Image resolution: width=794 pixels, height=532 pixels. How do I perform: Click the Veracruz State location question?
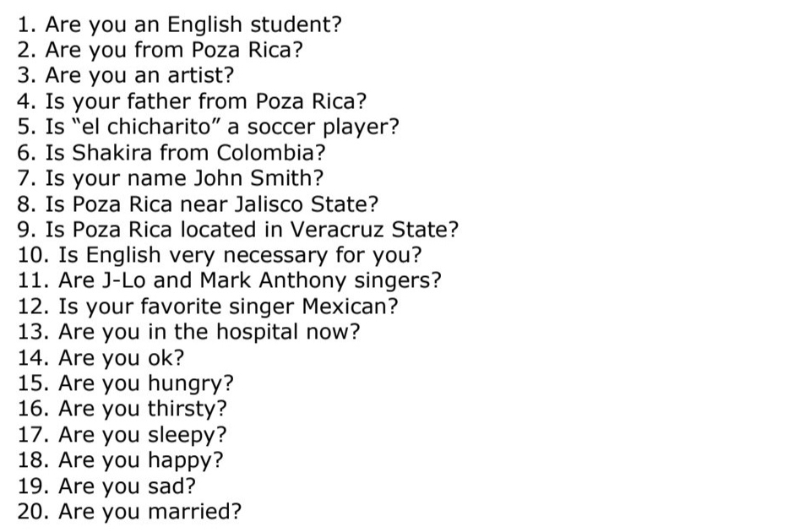point(237,230)
